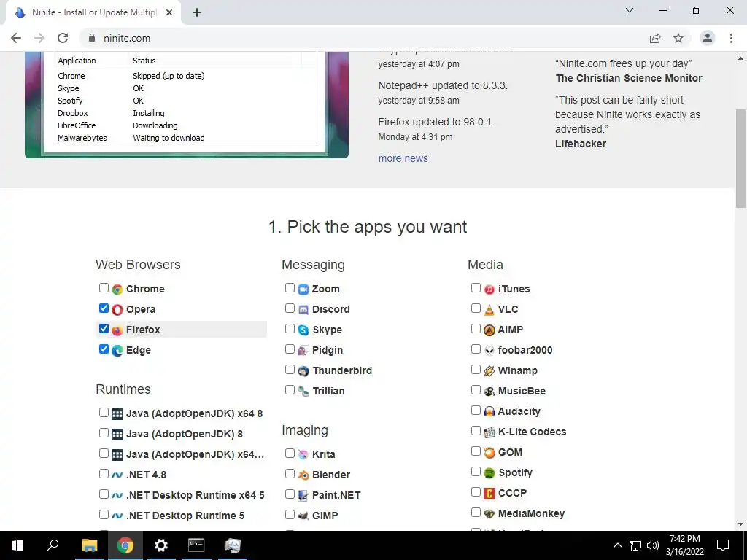The image size is (747, 560).
Task: Click the .NET Desktop Runtime x64 5 checkbox
Action: tap(104, 494)
